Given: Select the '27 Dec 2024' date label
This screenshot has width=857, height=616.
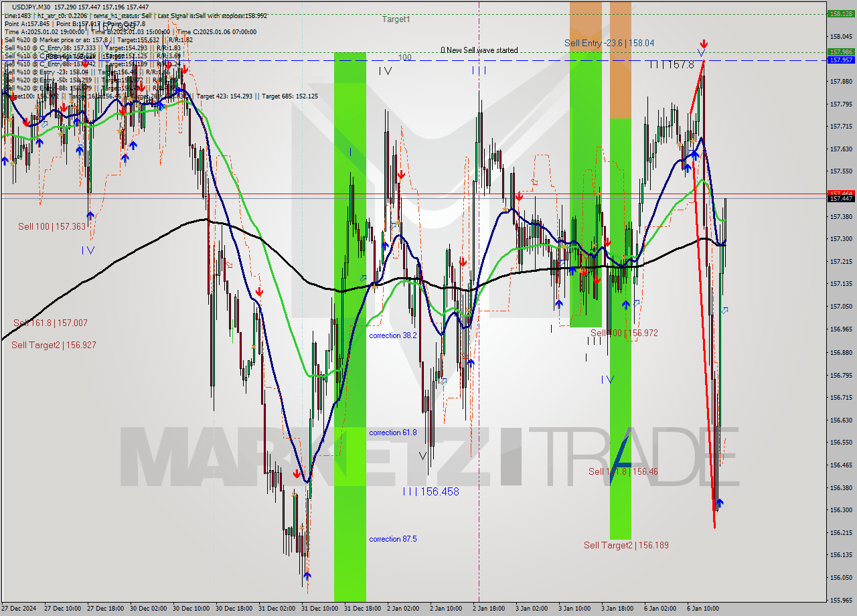Looking at the screenshot, I should (19, 609).
